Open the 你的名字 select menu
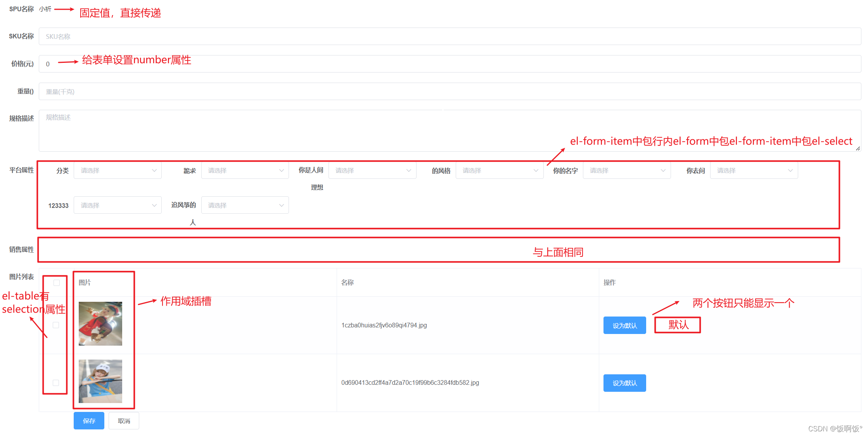This screenshot has height=436, width=868. tap(626, 170)
